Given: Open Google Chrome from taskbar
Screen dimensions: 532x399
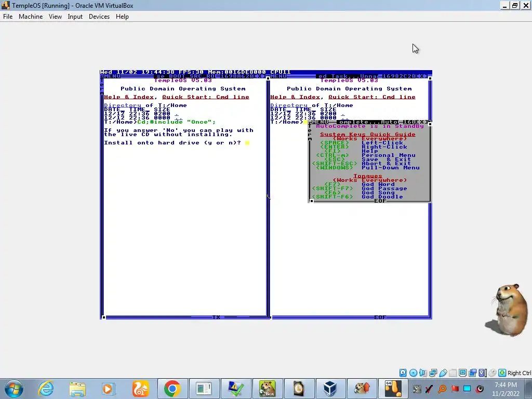Looking at the screenshot, I should pyautogui.click(x=172, y=389).
